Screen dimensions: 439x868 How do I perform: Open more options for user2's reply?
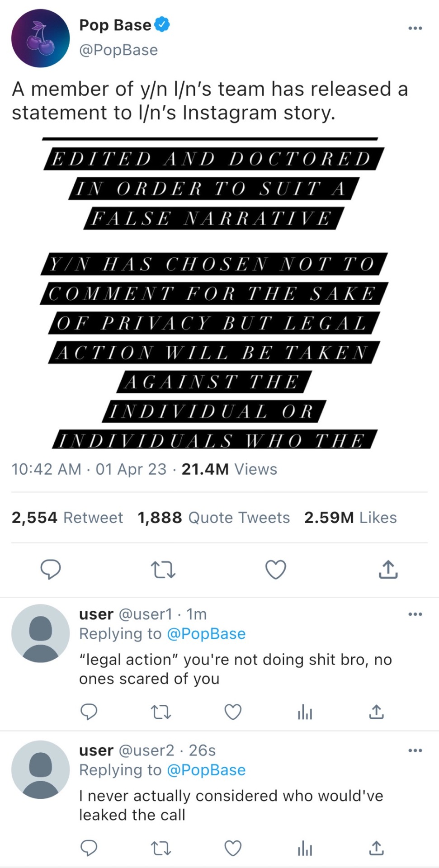[415, 750]
